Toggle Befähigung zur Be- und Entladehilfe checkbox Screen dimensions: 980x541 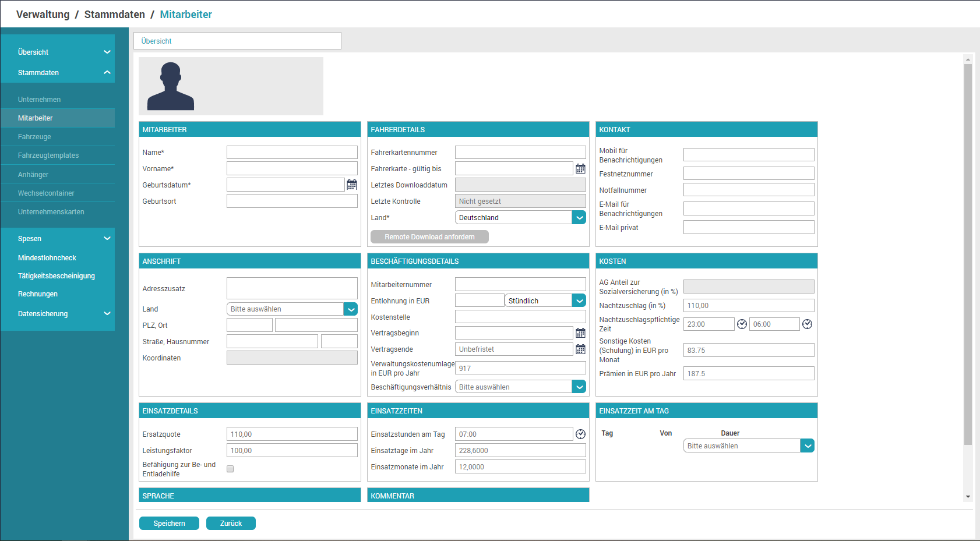pyautogui.click(x=230, y=469)
